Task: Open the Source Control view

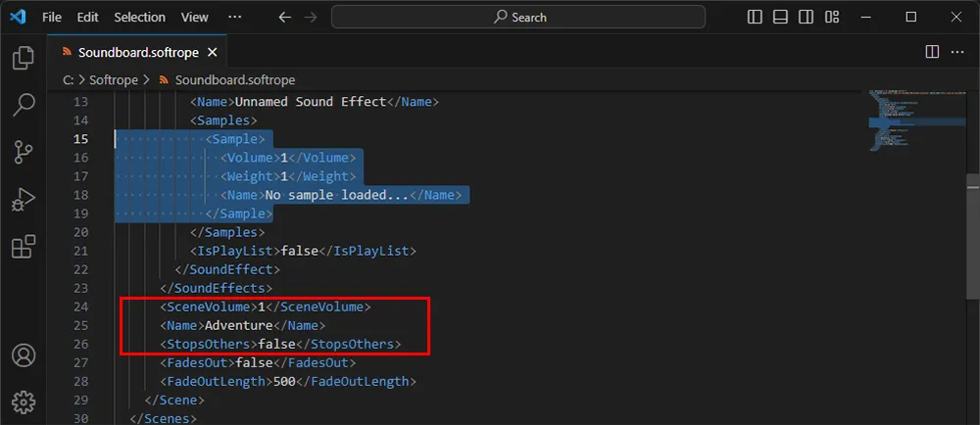Action: point(24,153)
